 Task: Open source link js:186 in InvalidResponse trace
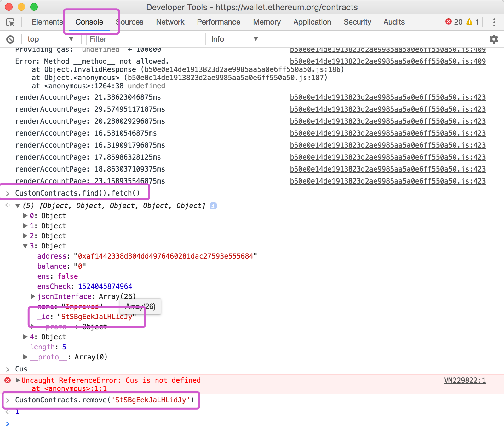pos(242,69)
